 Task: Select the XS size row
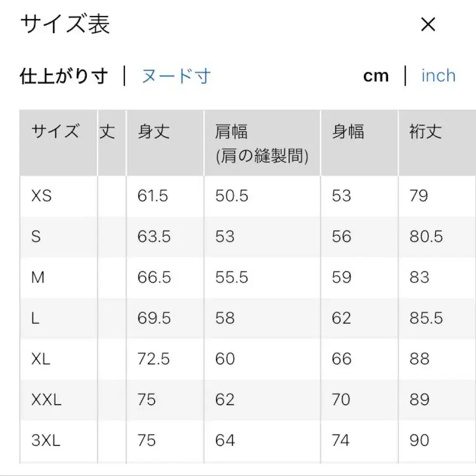41,196
